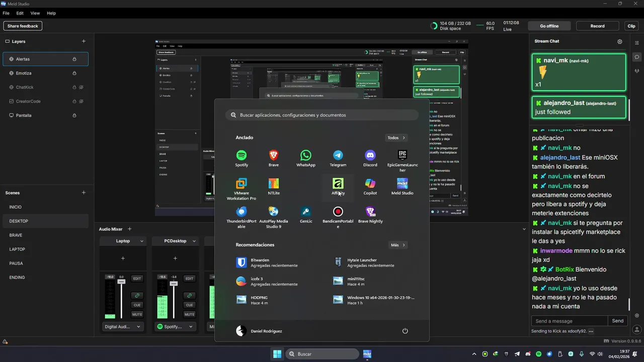Mute the Laptop audio track
This screenshot has width=644, height=362.
tap(137, 314)
